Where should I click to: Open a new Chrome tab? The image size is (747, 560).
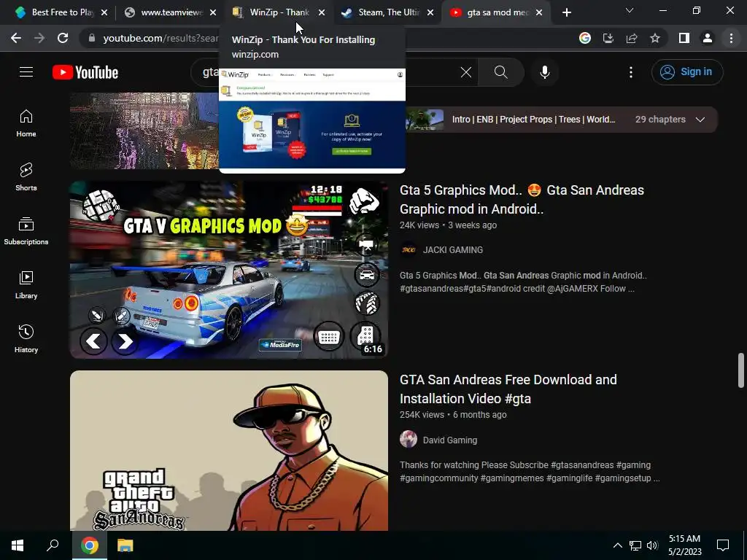[x=566, y=13]
